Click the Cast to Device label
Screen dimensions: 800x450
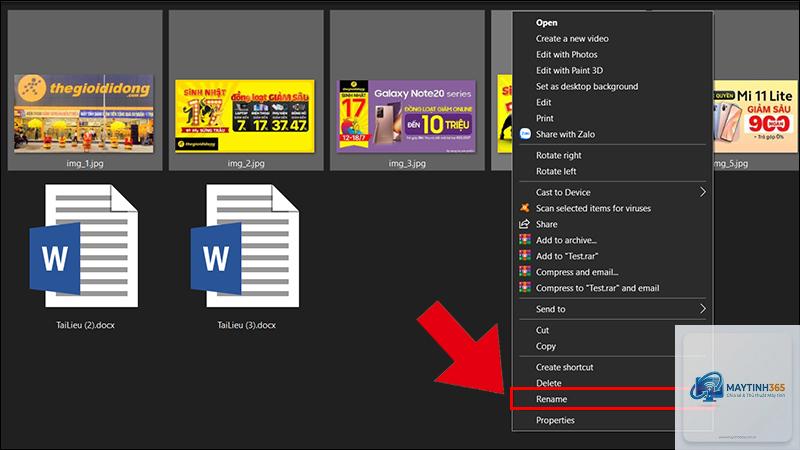point(563,192)
